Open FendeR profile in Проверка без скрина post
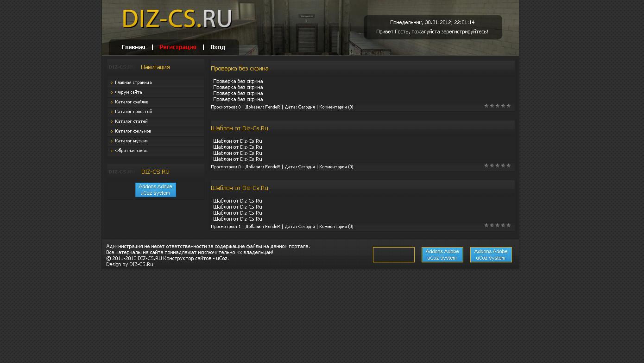 click(x=272, y=107)
